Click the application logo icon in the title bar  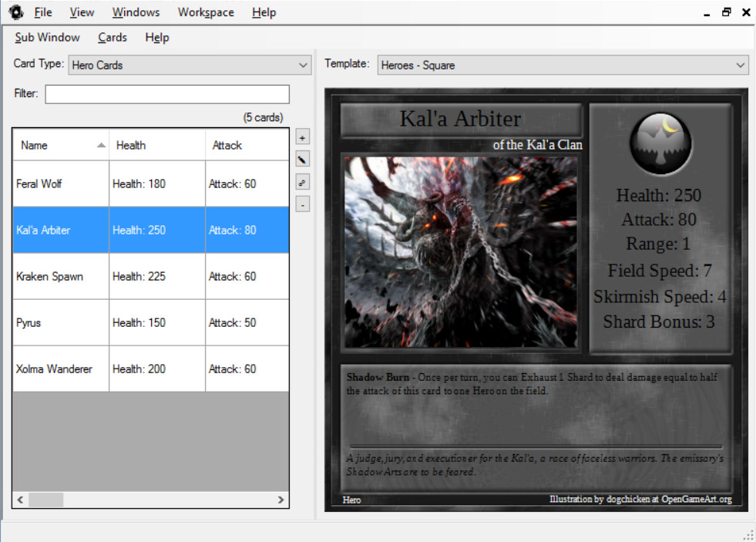16,12
